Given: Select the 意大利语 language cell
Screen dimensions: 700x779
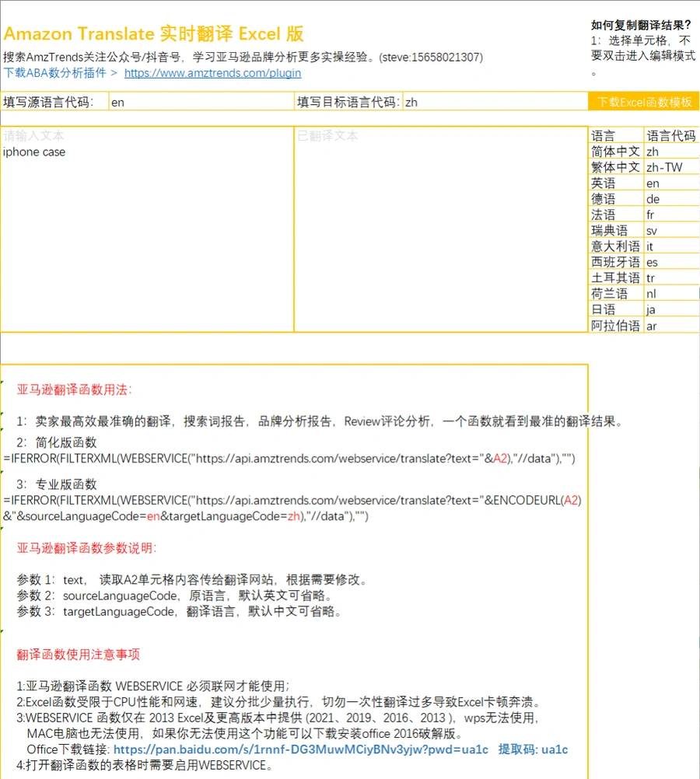Looking at the screenshot, I should (617, 246).
